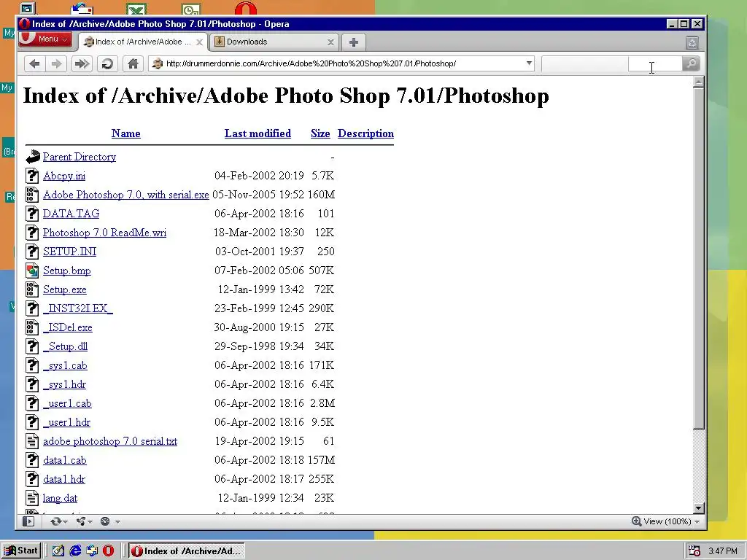Click the icon beside adobe photoshop 7.0 serial.txt

32,441
